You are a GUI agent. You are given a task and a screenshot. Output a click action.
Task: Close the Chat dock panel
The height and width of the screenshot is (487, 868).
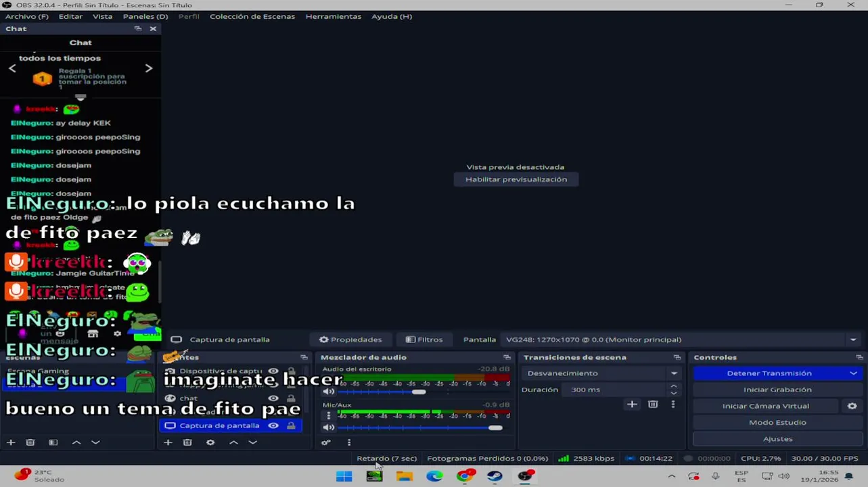[153, 28]
